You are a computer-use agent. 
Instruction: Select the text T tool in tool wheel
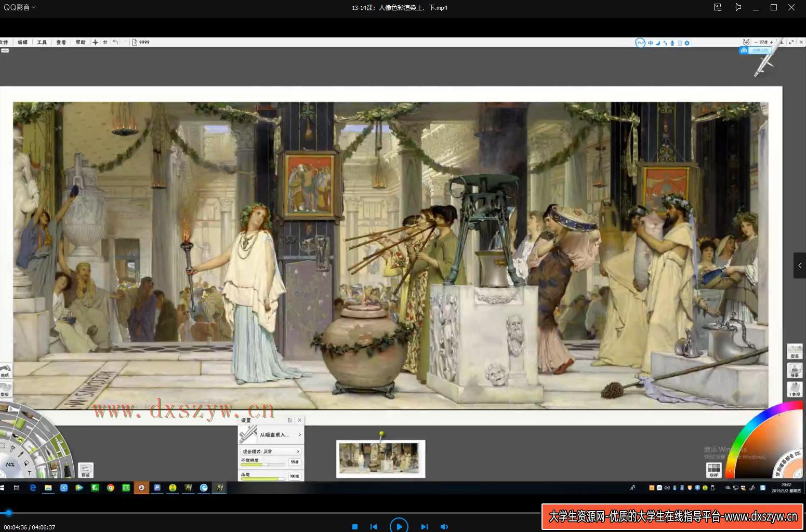point(30,473)
